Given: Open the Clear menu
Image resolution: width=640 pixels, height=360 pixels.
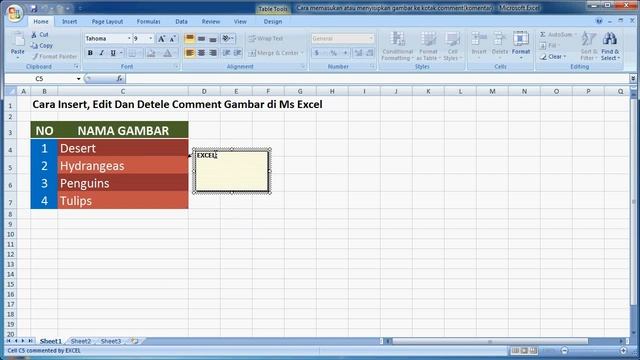Looking at the screenshot, I should pyautogui.click(x=553, y=57).
